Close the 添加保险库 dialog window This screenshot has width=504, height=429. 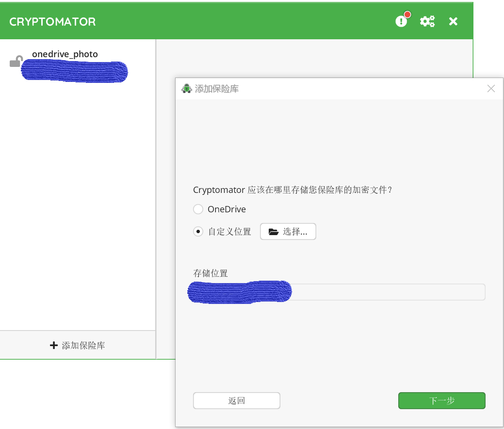click(x=491, y=89)
